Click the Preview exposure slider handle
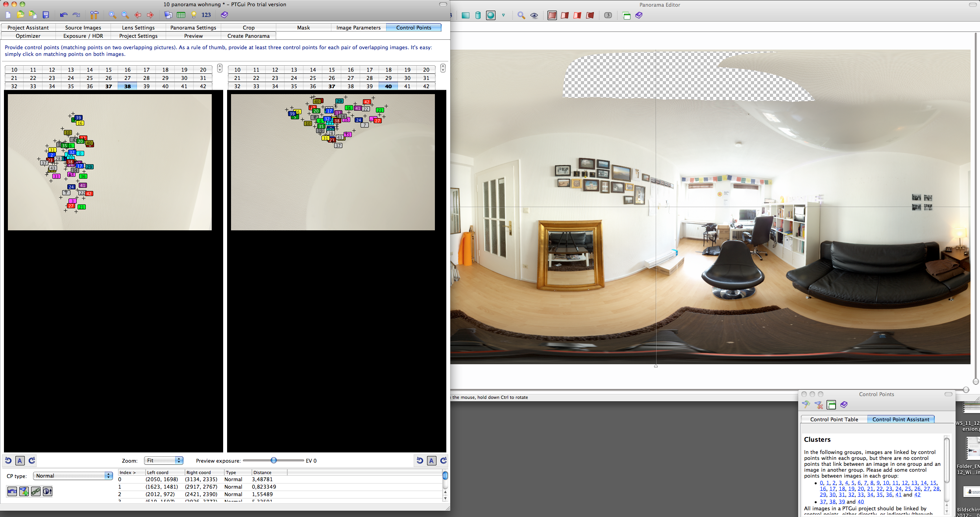The image size is (980, 517). pos(274,460)
